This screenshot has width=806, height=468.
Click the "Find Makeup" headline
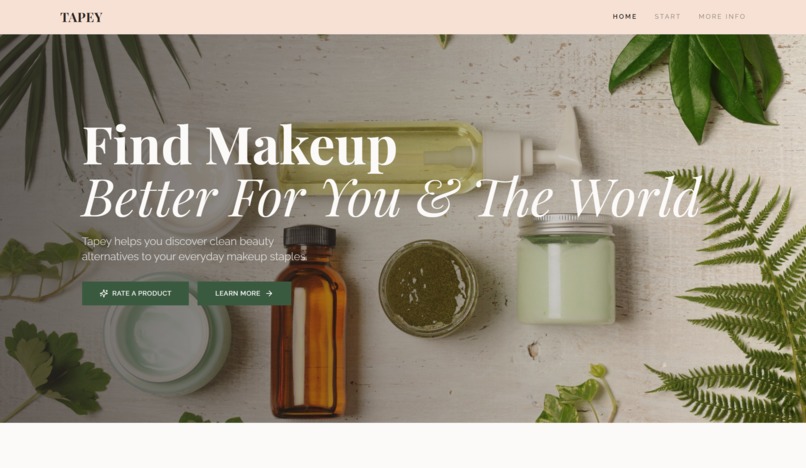239,146
